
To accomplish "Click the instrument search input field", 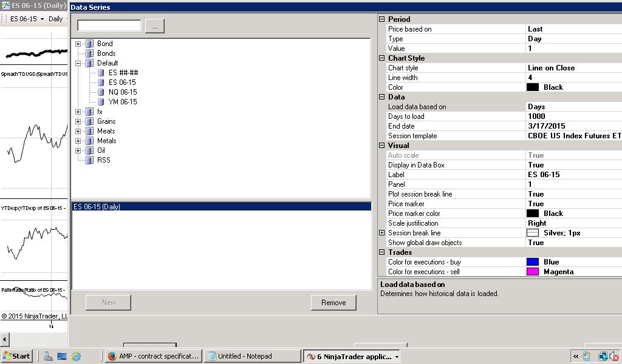I will 109,25.
